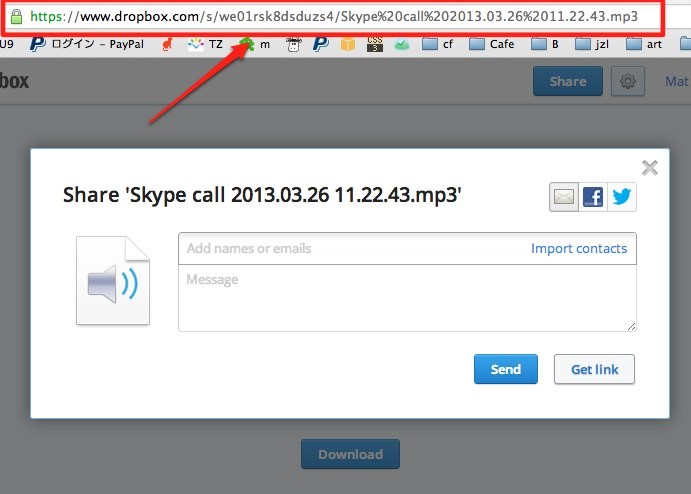Click the green frog 'm' bookmarklet
Viewport: 691px width, 494px height.
pos(254,44)
